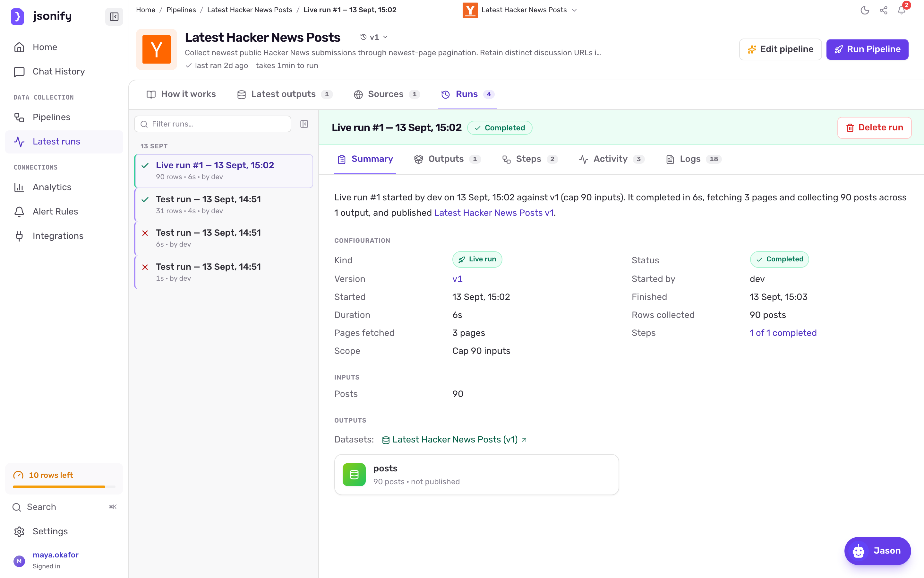The image size is (924, 578).
Task: Click the share icon in the header
Action: [x=884, y=10]
